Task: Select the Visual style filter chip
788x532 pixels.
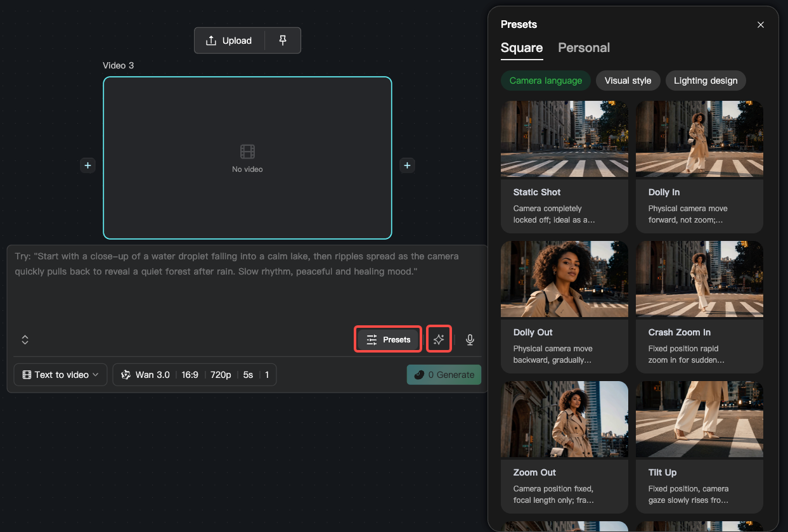Action: click(x=628, y=81)
